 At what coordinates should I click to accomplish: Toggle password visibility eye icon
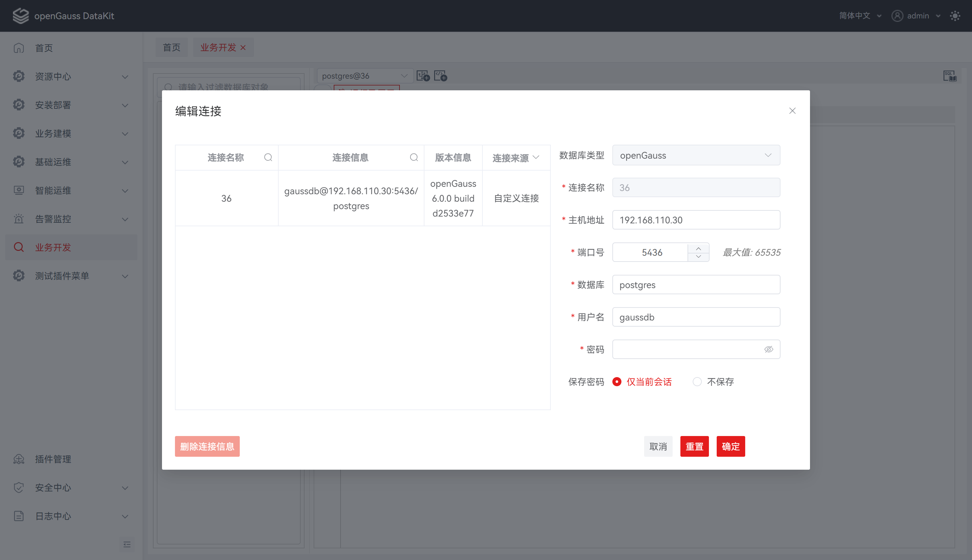[x=768, y=349]
